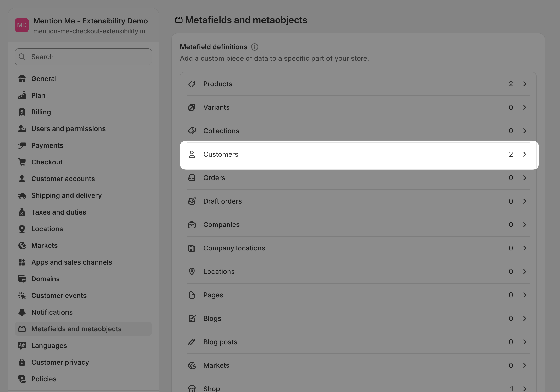Go to Users and permissions settings

[x=68, y=129]
